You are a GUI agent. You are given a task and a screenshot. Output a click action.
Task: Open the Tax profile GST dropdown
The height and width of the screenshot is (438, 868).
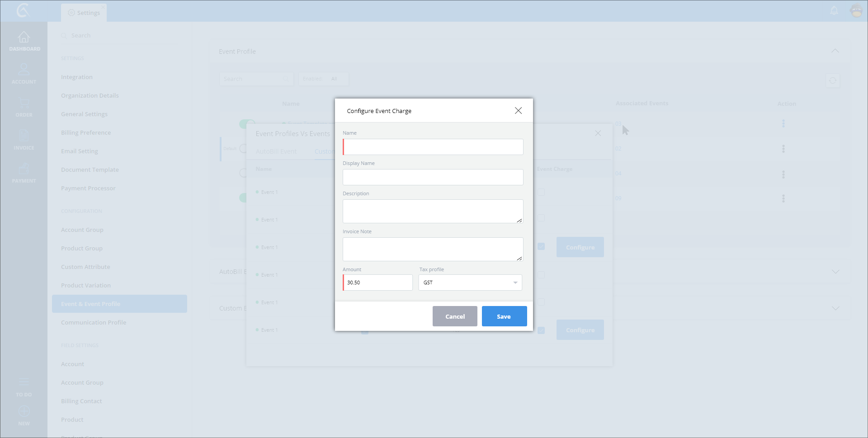coord(470,283)
